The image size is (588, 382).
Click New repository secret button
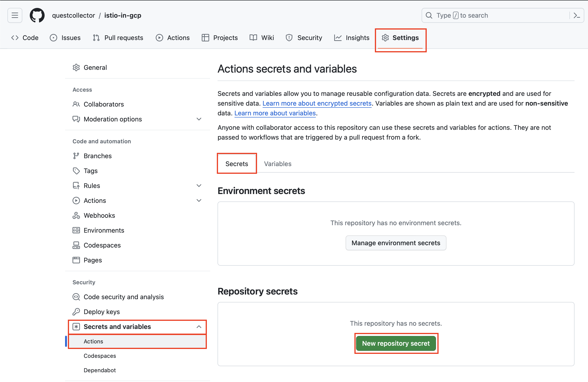tap(396, 343)
